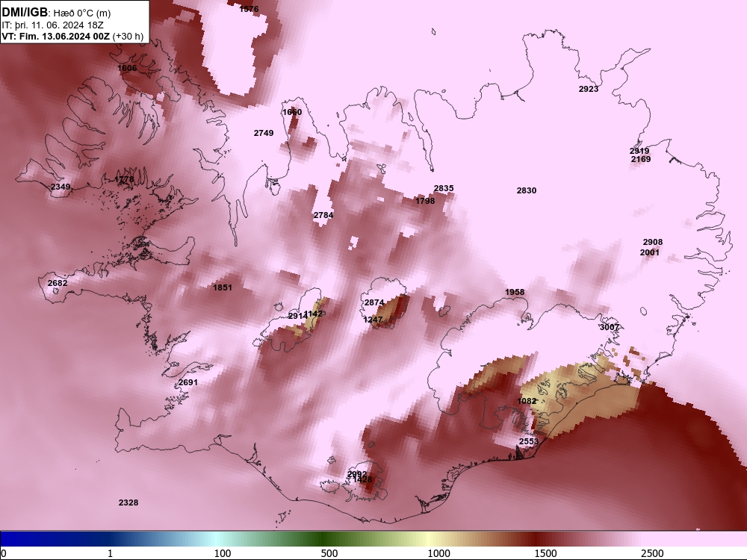Click the map value 2553

pos(528,441)
